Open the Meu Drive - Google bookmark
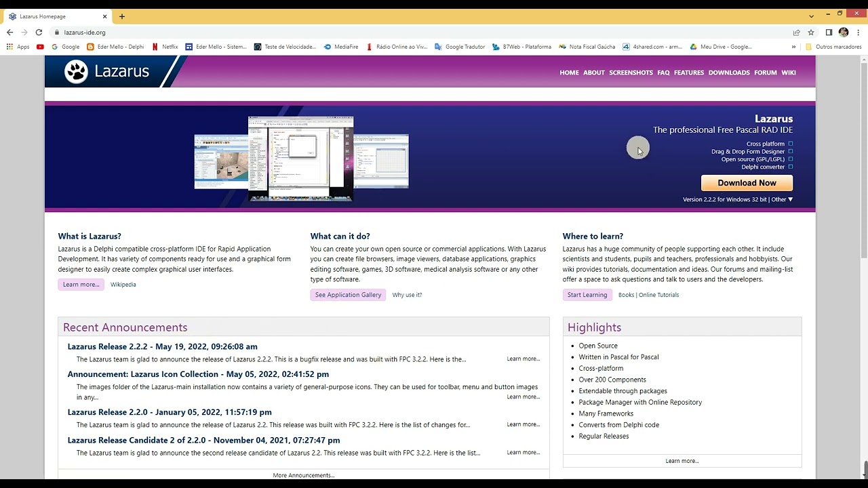 pyautogui.click(x=721, y=47)
